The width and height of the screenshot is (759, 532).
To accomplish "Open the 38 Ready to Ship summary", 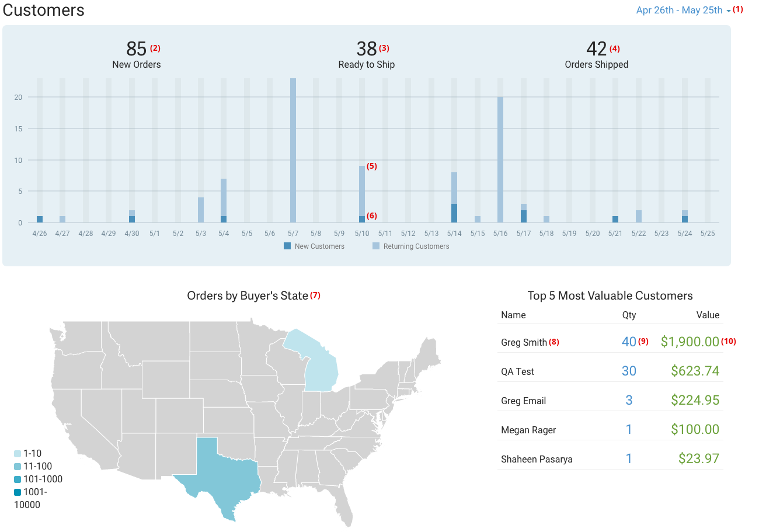I will coord(366,55).
